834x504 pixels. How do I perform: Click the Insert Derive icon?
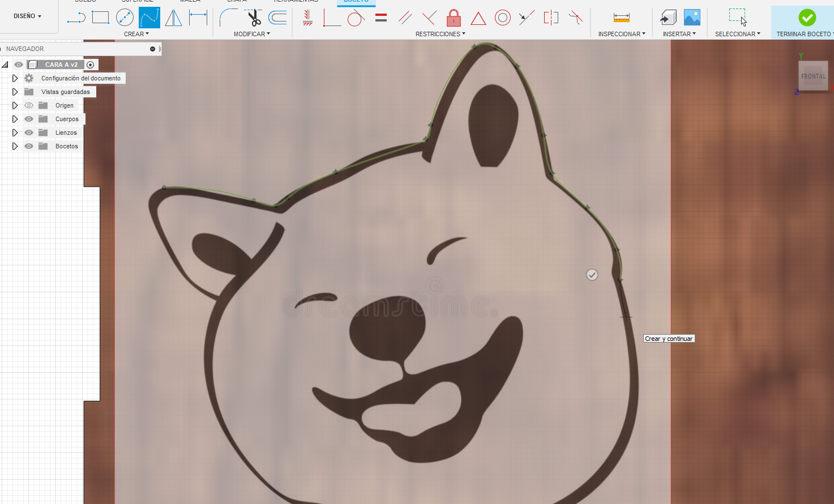click(x=668, y=18)
